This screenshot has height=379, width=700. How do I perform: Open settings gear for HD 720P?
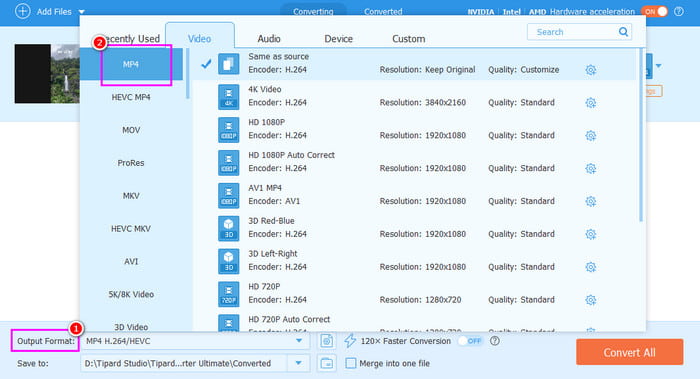click(x=590, y=300)
